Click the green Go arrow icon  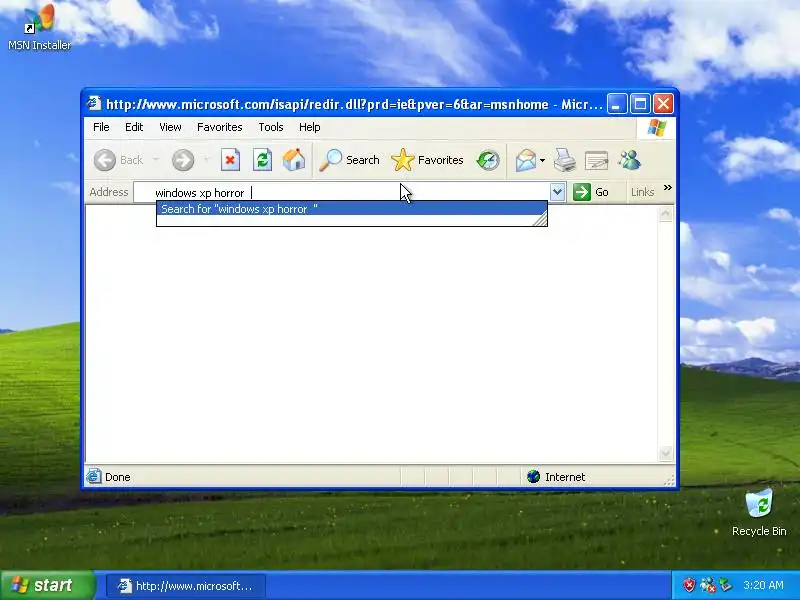(582, 192)
